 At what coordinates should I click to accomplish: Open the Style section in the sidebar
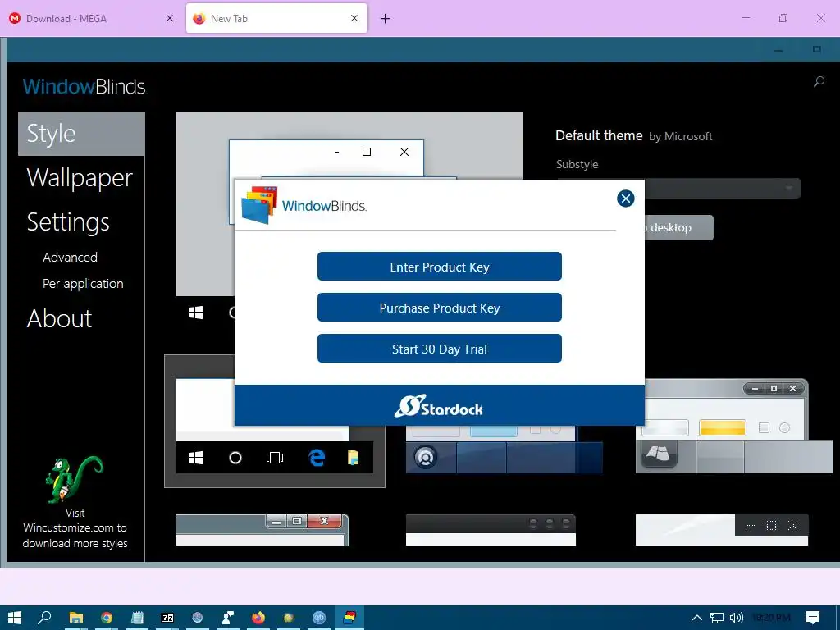coord(81,134)
